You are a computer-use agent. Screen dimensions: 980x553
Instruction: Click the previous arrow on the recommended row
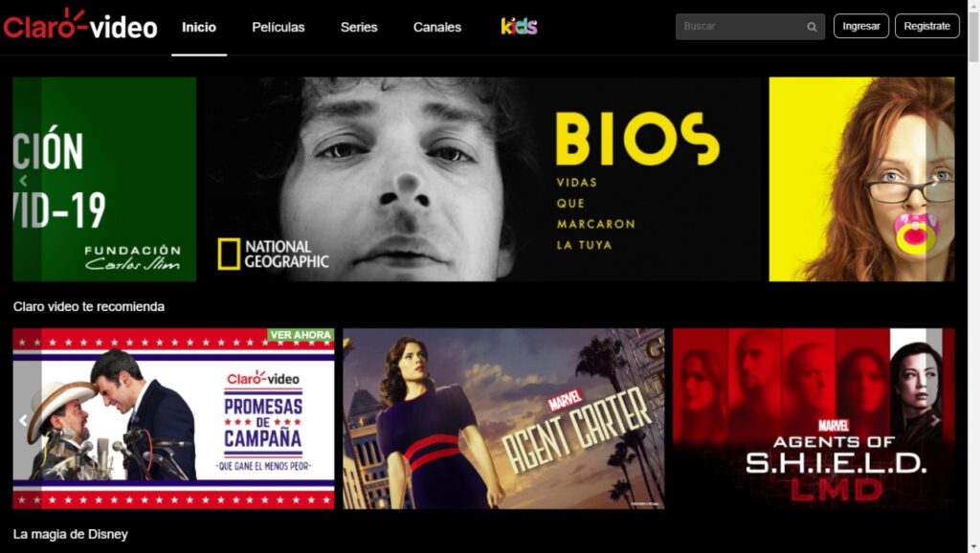[23, 421]
